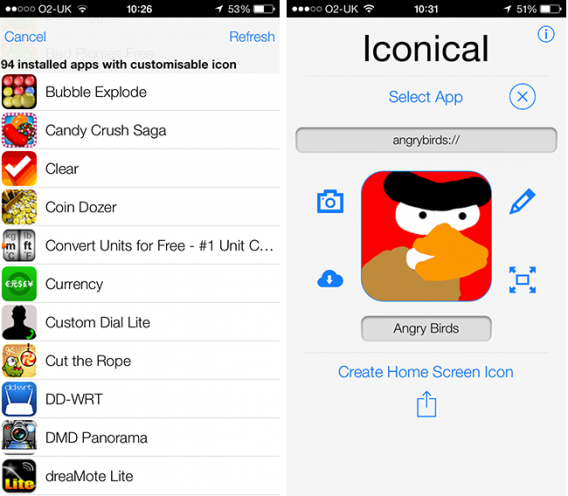568x496 pixels.
Task: Edit the Angry Birds icon name field
Action: (426, 328)
